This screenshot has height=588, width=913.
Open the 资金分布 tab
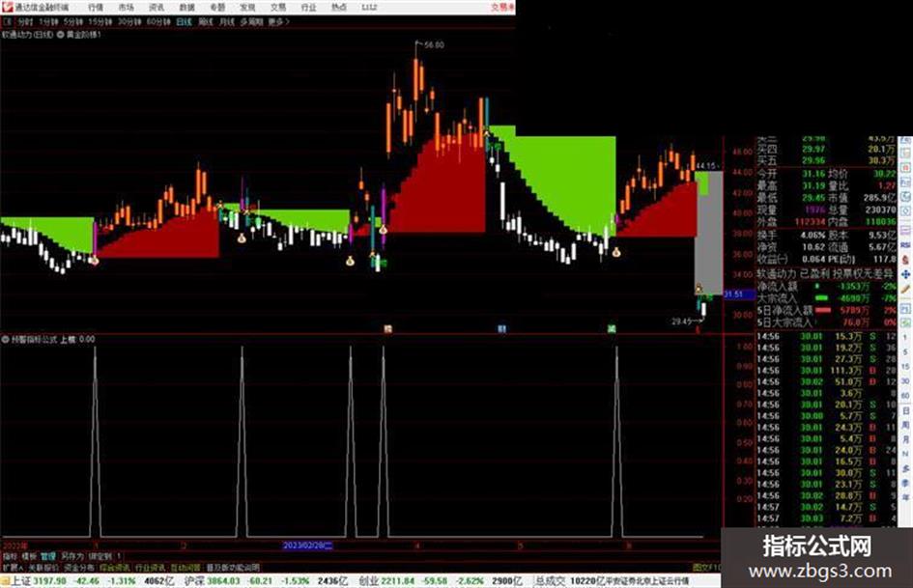click(x=79, y=567)
